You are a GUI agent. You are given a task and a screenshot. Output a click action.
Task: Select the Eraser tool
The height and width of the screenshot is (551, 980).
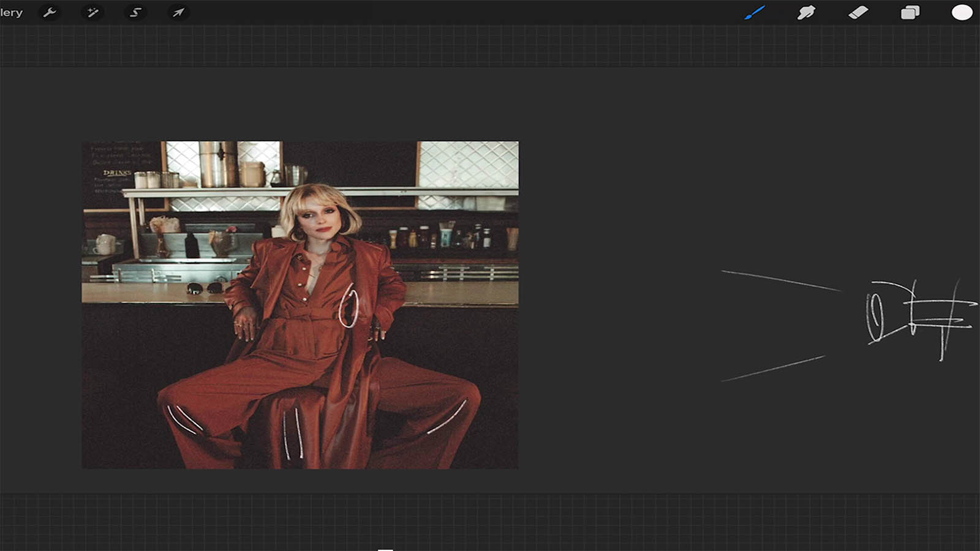point(858,12)
